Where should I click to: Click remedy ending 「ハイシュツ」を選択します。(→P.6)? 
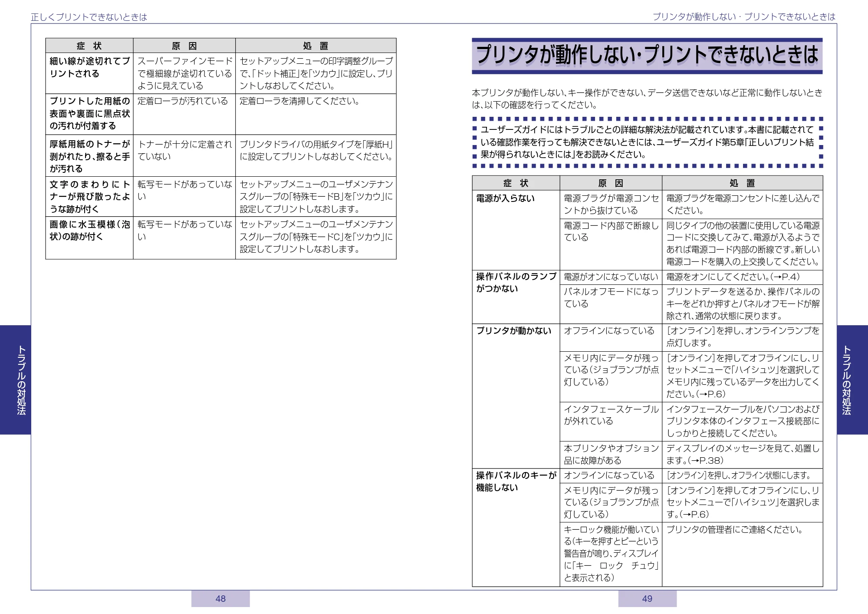(743, 502)
